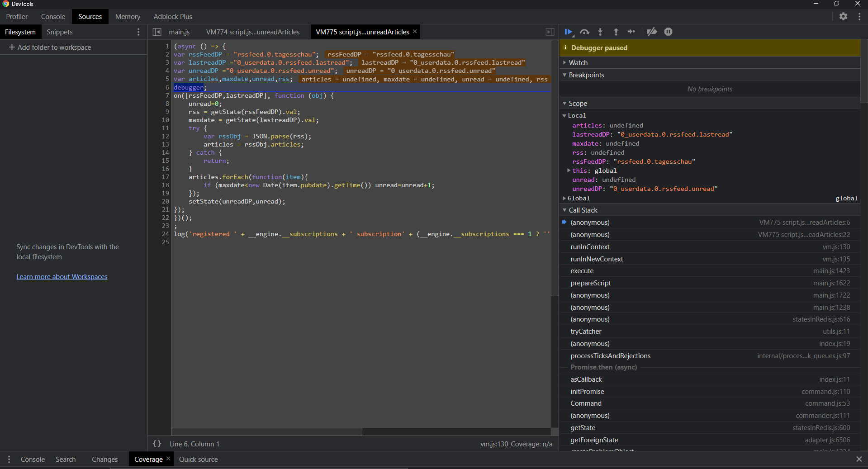868x469 pixels.
Task: Expand the 'this: global' object
Action: coord(569,171)
